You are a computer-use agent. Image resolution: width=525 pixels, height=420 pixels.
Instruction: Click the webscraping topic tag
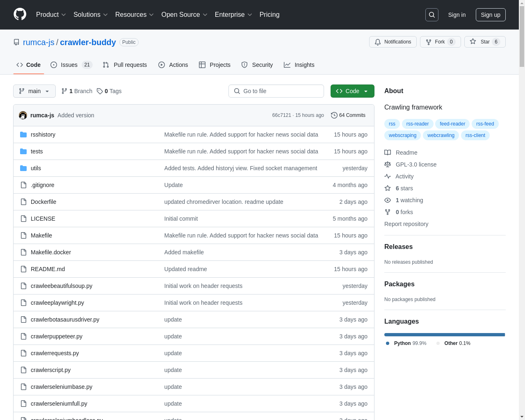coord(402,135)
